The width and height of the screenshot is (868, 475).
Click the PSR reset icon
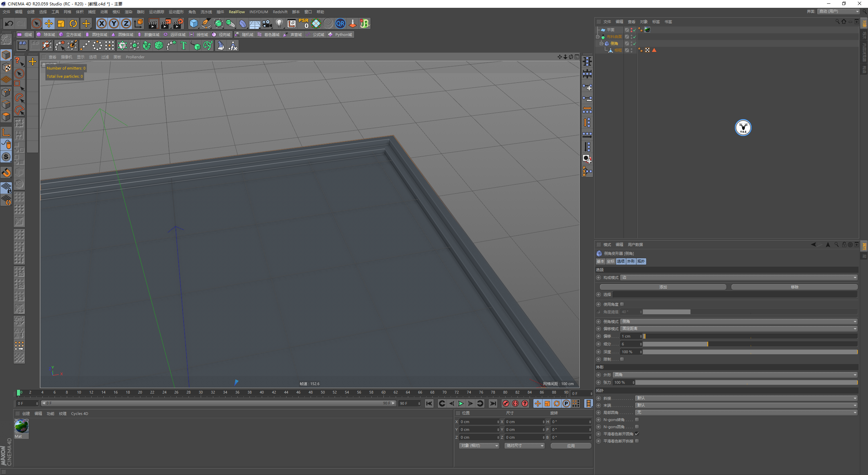coord(303,23)
